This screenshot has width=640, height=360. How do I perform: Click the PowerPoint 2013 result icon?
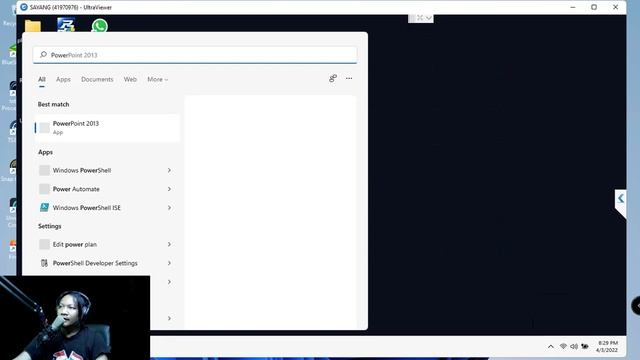(44, 128)
